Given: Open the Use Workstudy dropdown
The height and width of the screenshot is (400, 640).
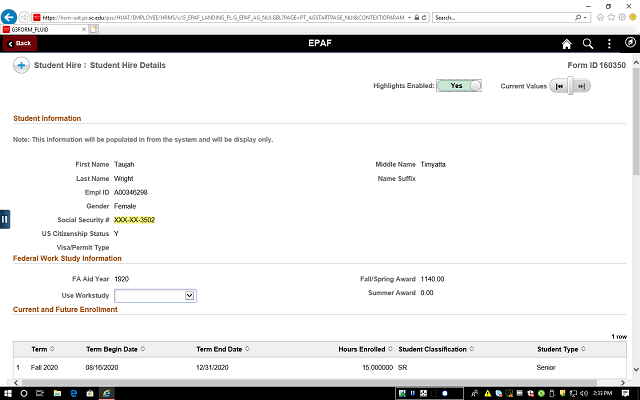Looking at the screenshot, I should [x=155, y=296].
